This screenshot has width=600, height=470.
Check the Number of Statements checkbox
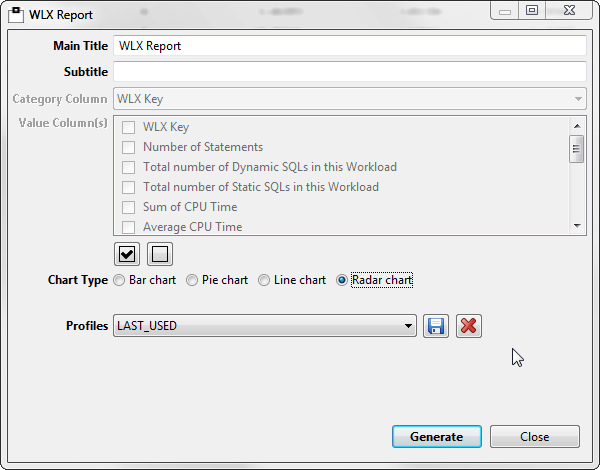(x=129, y=147)
